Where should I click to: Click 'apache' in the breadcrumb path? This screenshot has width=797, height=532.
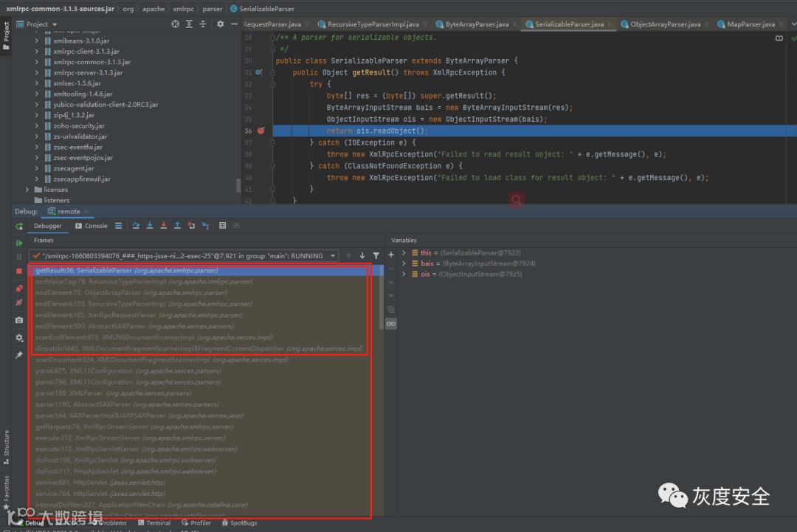(x=153, y=9)
